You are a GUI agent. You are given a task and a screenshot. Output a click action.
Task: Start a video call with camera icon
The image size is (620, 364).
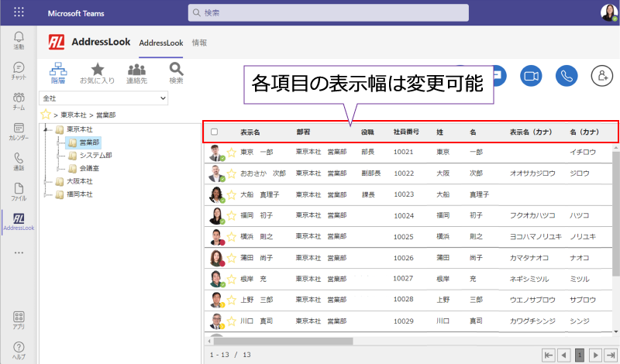531,75
